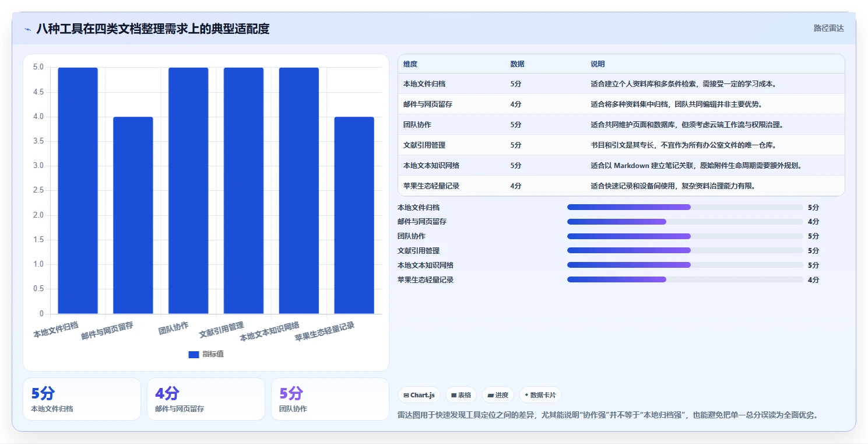The height and width of the screenshot is (444, 868).
Task: Click the description starting 书目和引文是其专长
Action: pyautogui.click(x=683, y=145)
